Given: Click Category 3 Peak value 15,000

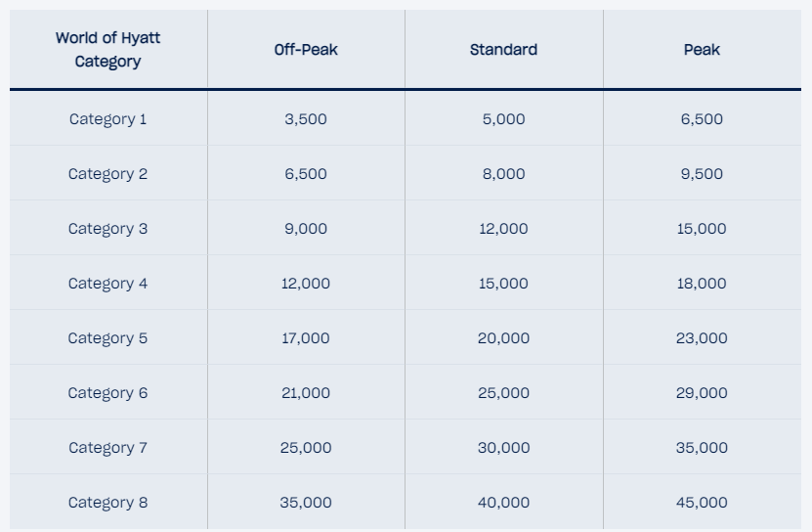Looking at the screenshot, I should 702,229.
